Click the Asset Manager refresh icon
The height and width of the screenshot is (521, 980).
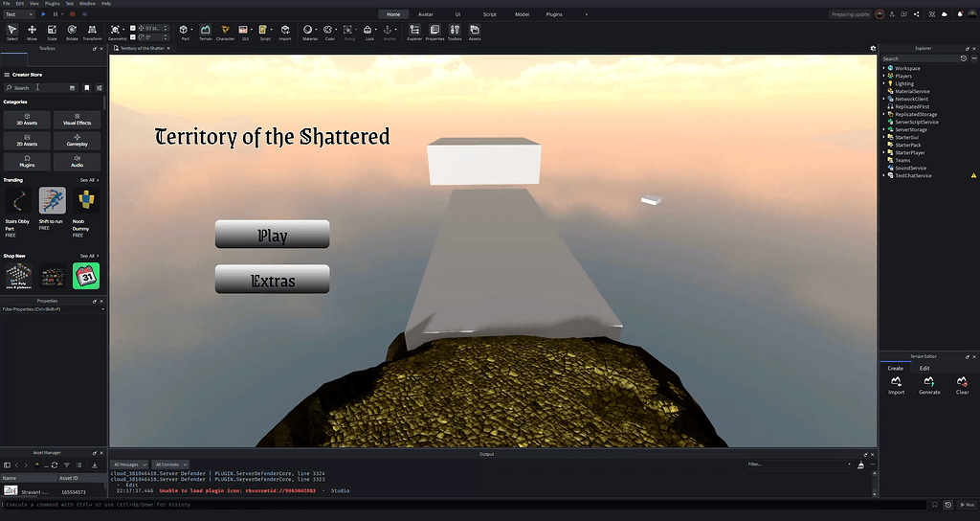point(55,464)
